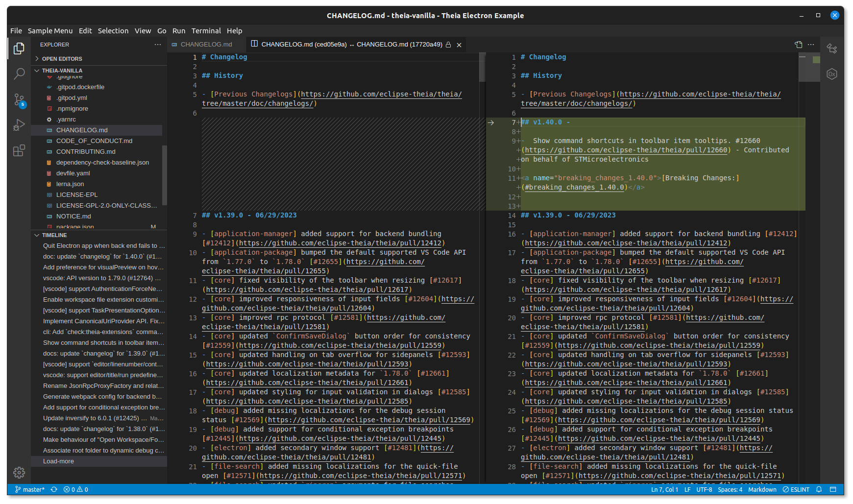Open Source Control view showing 5 pending changes

[19, 99]
